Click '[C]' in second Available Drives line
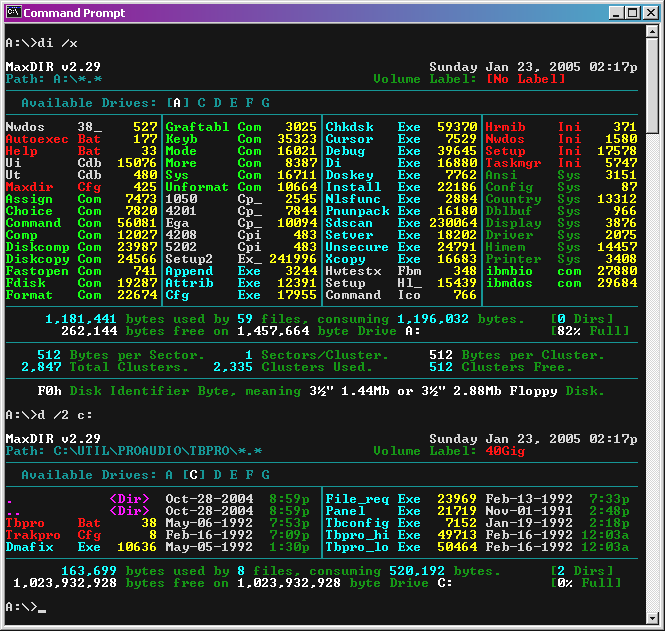The height and width of the screenshot is (631, 665). (x=193, y=475)
